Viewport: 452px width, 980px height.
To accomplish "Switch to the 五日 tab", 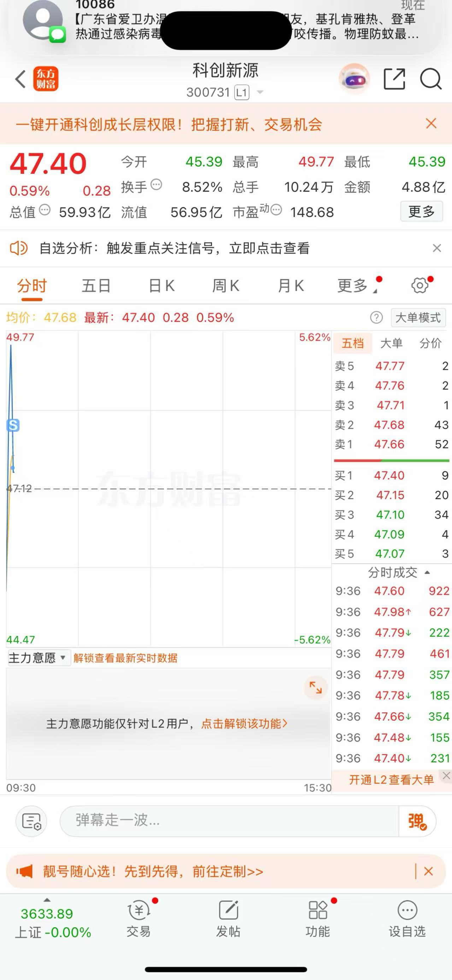I will click(96, 285).
